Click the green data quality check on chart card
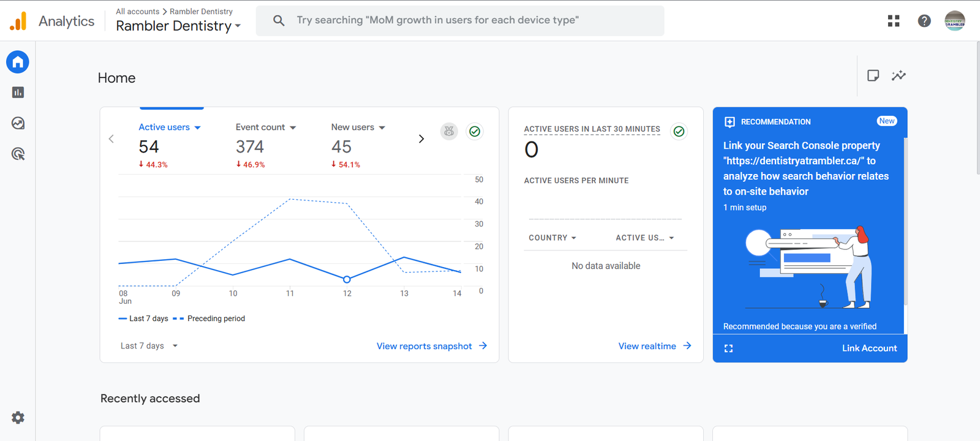Viewport: 980px width, 441px height. point(475,131)
